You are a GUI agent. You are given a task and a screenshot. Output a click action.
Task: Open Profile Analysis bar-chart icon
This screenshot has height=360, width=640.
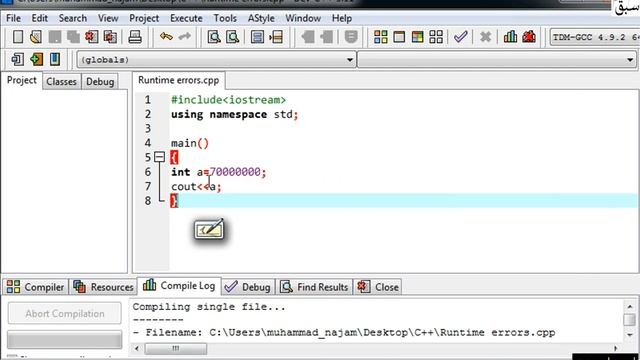coord(510,37)
